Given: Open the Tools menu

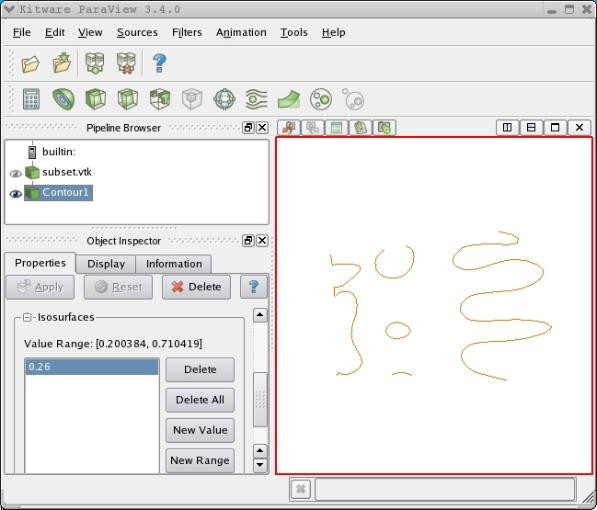Looking at the screenshot, I should point(294,32).
